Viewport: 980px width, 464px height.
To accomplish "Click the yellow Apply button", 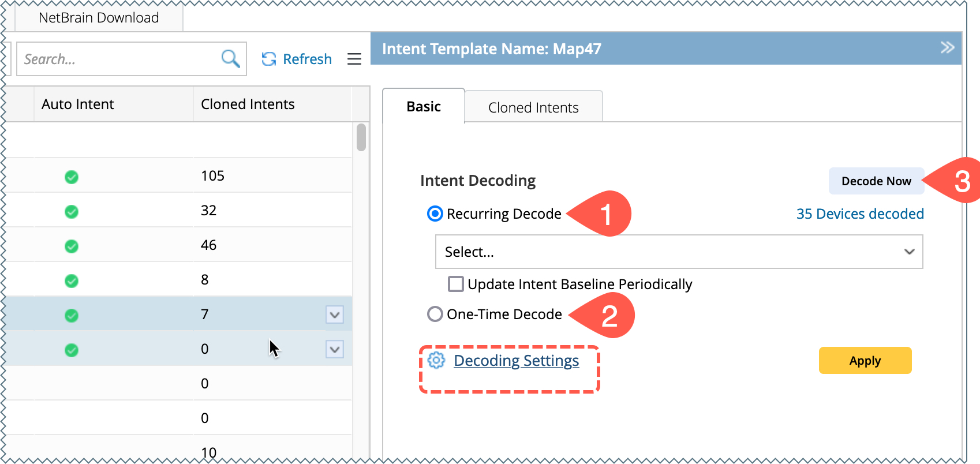I will 865,361.
